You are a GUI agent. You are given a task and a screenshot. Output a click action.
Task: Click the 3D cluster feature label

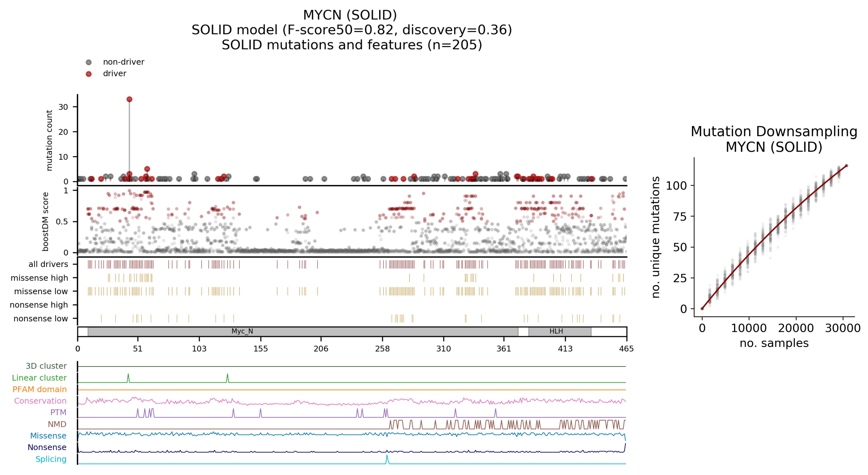coord(46,366)
